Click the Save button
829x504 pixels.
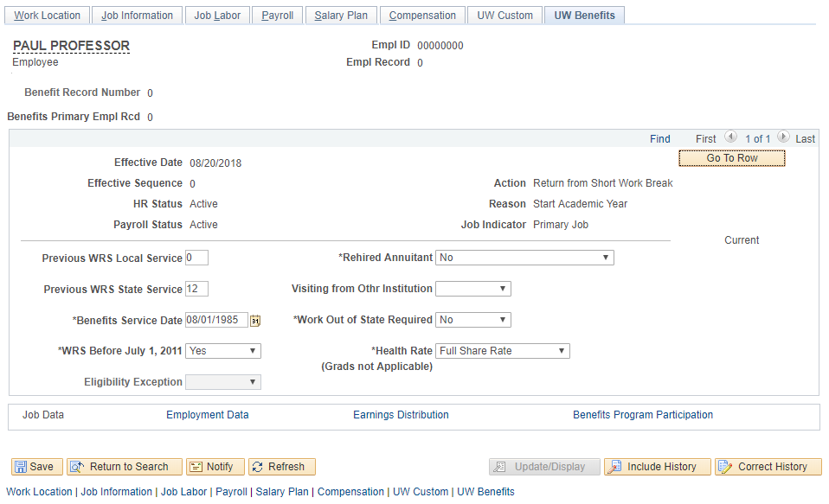pyautogui.click(x=37, y=467)
